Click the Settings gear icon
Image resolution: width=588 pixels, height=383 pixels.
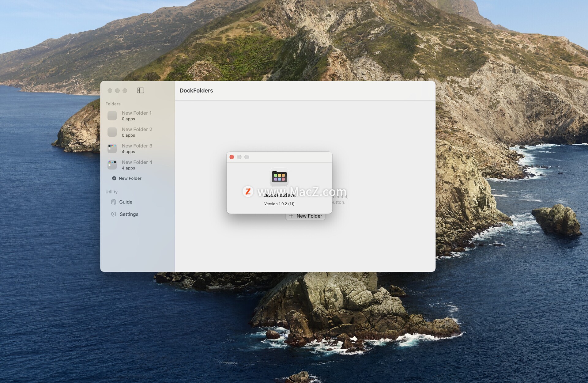point(114,214)
